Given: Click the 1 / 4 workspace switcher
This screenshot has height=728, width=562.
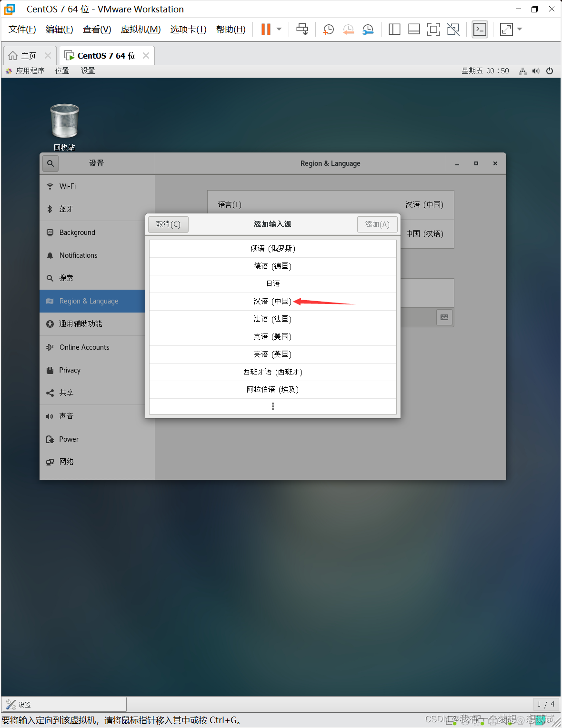Looking at the screenshot, I should [x=546, y=704].
